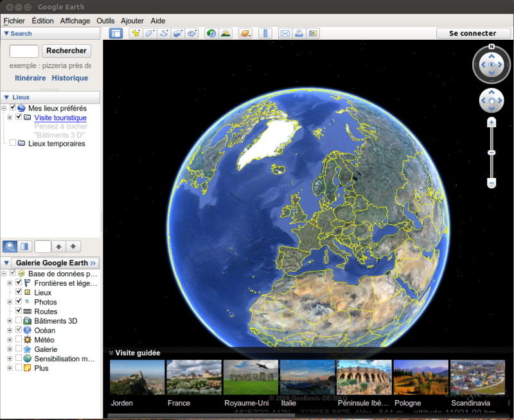This screenshot has height=420, width=514.
Task: Click the N north compass marker
Action: pyautogui.click(x=492, y=46)
